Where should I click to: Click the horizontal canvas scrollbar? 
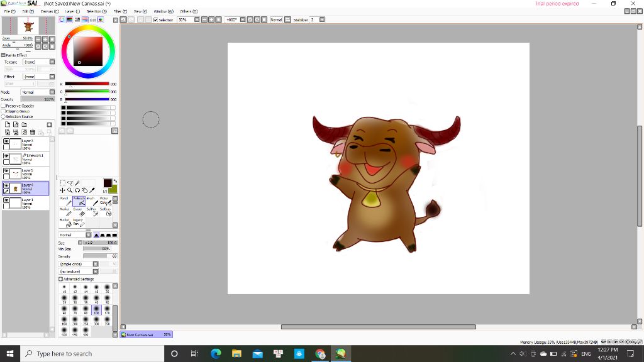378,327
